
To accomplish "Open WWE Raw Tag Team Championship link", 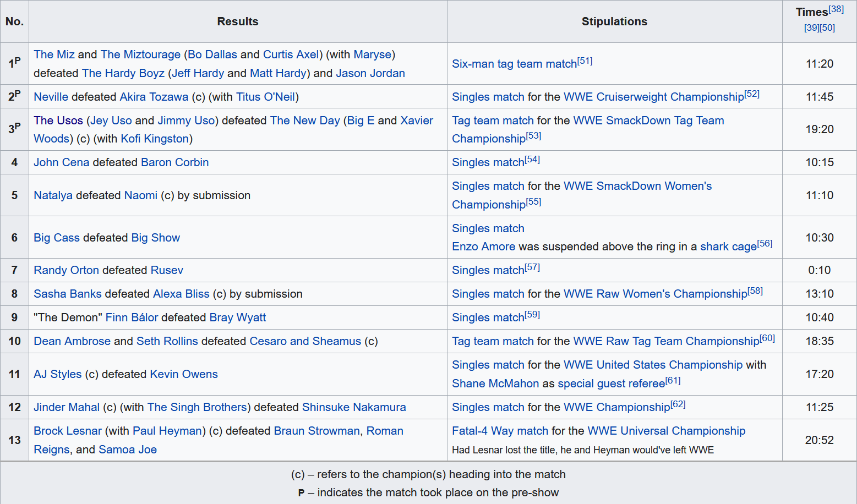I will point(666,341).
